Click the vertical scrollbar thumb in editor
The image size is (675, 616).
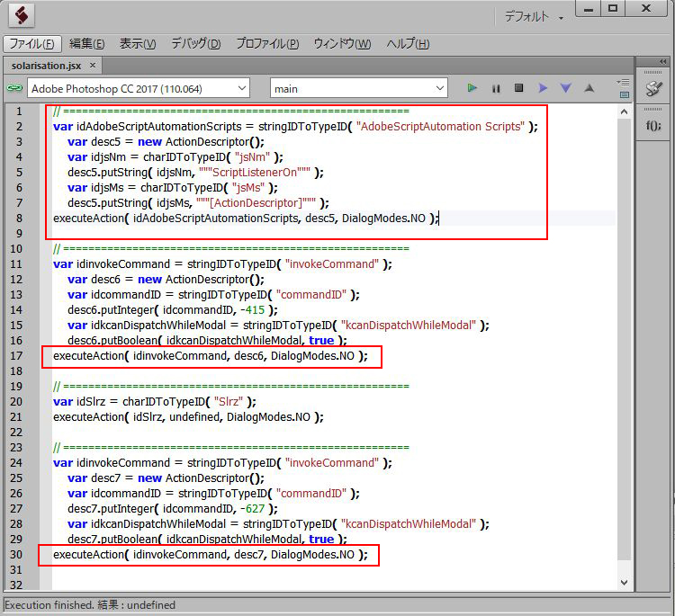point(625,339)
